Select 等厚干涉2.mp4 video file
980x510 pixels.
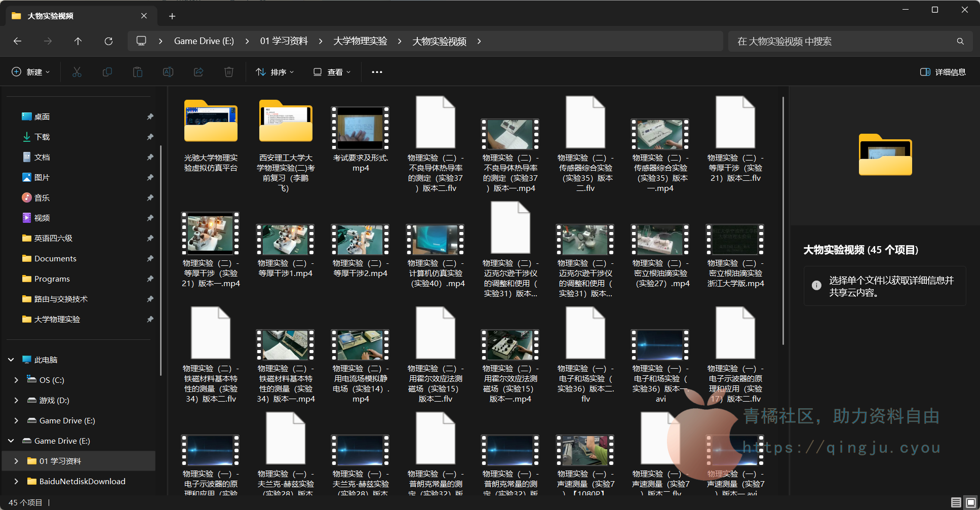click(x=361, y=251)
